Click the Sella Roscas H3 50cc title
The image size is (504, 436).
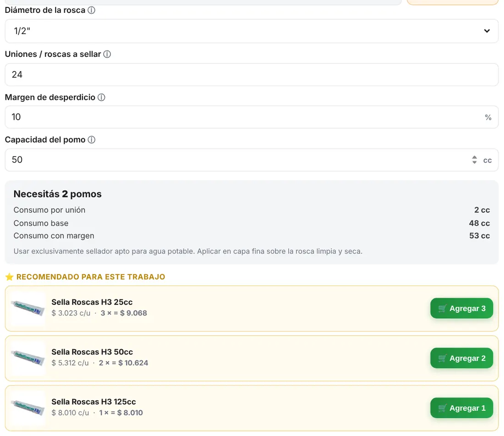tap(92, 352)
